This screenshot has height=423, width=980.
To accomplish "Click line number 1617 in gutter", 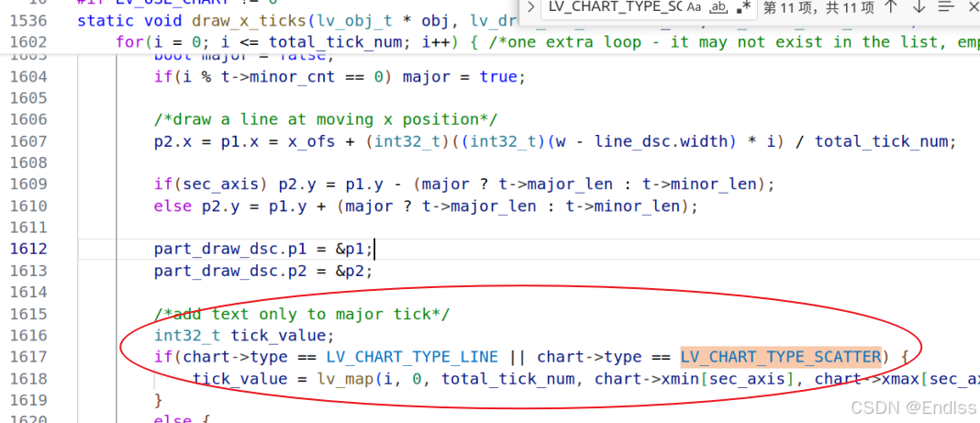I will [28, 357].
